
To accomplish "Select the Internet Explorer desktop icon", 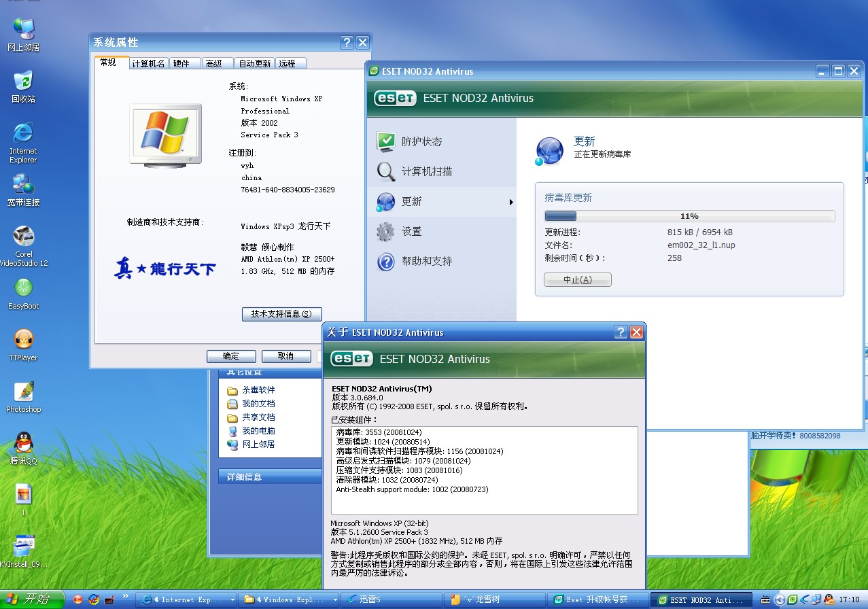I will (24, 143).
